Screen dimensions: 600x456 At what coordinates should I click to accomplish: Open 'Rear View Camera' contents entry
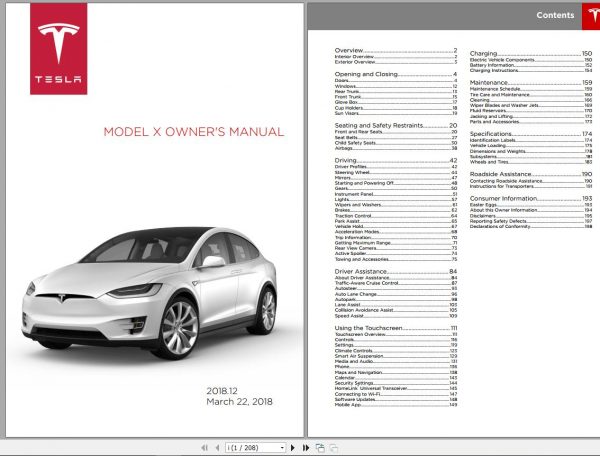(x=396, y=248)
